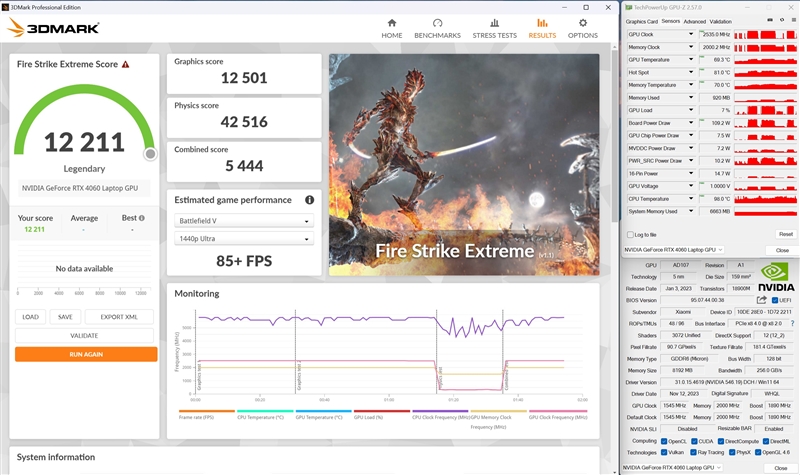Click the BIOS export share icon
The height and width of the screenshot is (475, 800).
point(762,299)
